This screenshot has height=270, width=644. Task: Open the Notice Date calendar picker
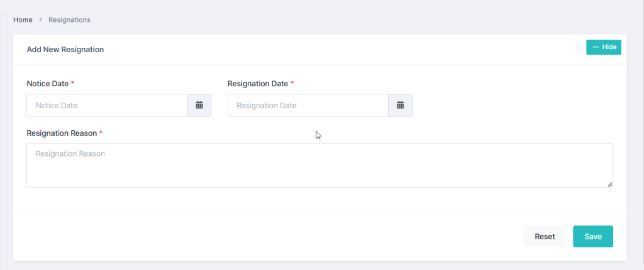tap(199, 105)
